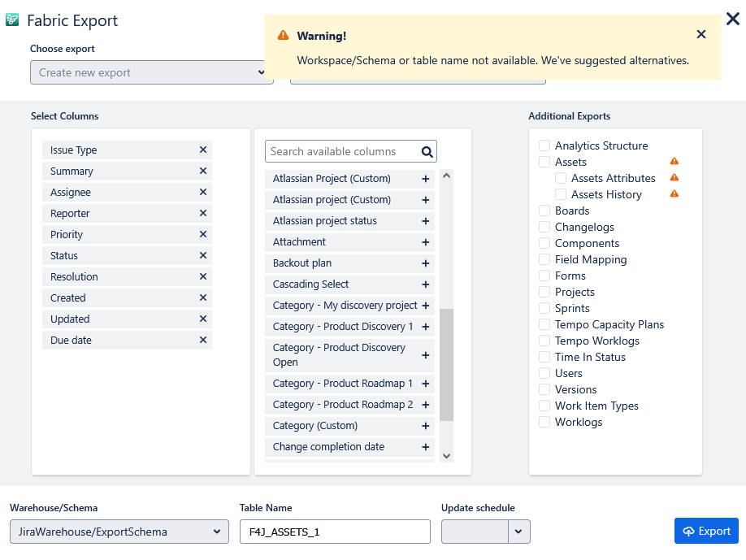This screenshot has width=746, height=560.
Task: Add the Attachment column using plus icon
Action: tap(425, 242)
